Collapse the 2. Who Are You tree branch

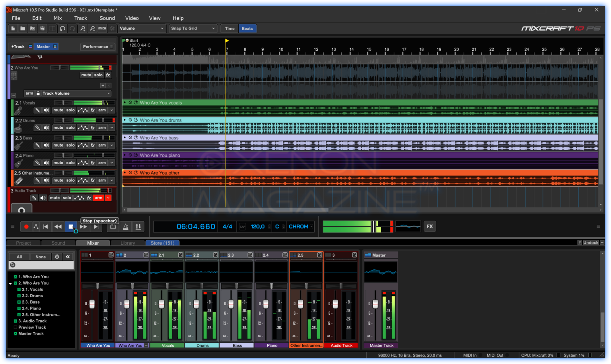pos(10,283)
